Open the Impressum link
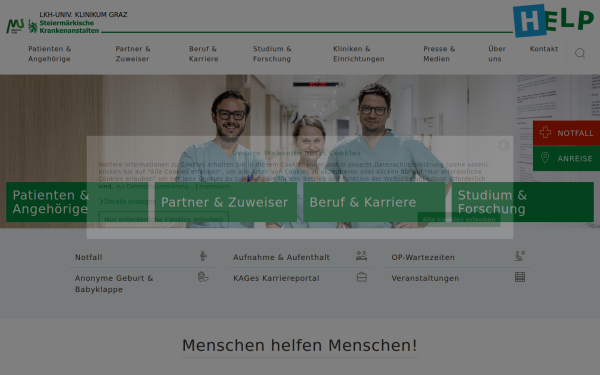This screenshot has height=375, width=600. click(x=215, y=186)
